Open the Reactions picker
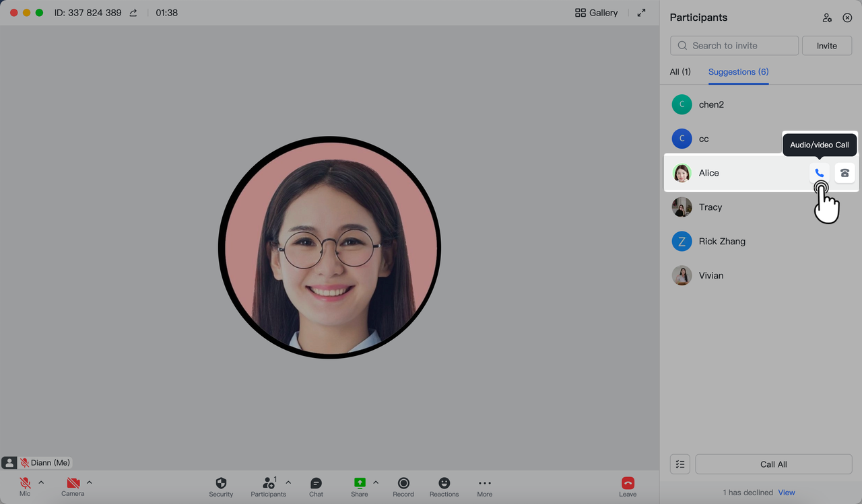Image resolution: width=862 pixels, height=504 pixels. (444, 484)
